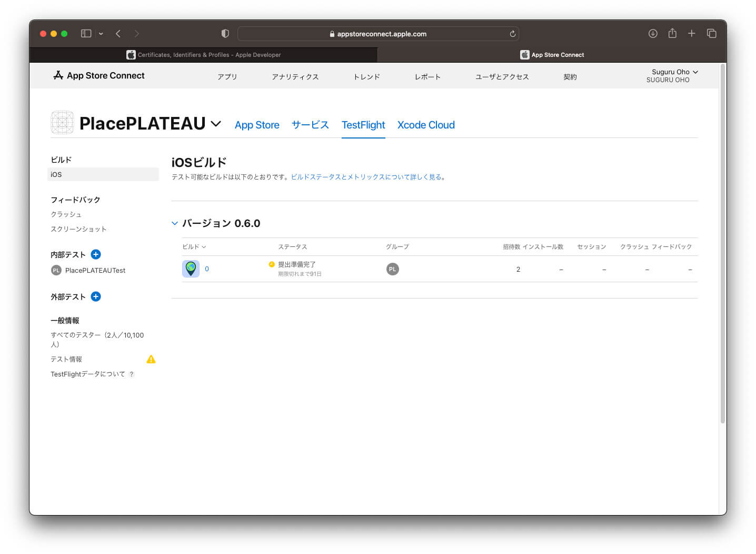Open ビルドステータスとメトリックス details link

point(366,177)
